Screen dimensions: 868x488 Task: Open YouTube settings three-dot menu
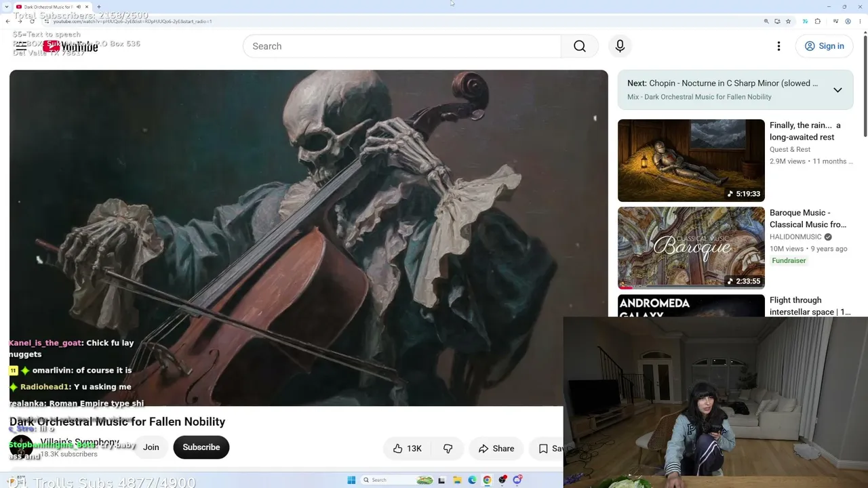(778, 46)
